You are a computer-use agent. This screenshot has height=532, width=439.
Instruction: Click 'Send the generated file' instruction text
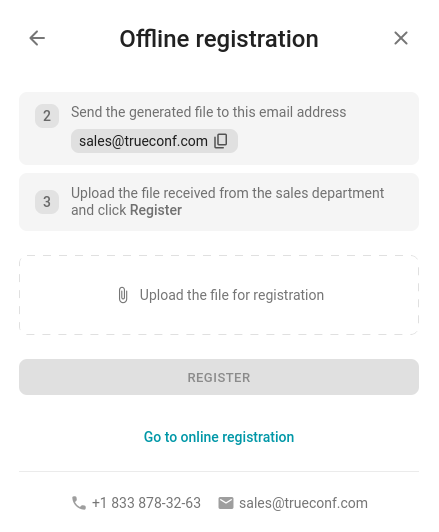(208, 112)
